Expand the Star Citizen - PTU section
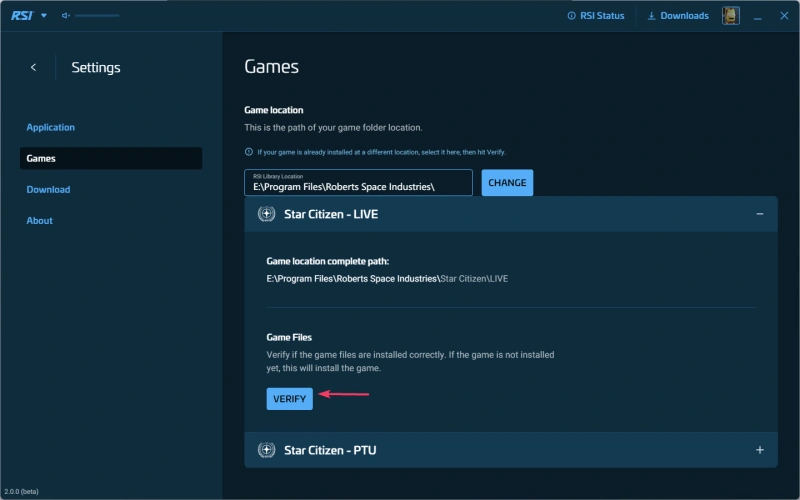The image size is (800, 500). coord(760,450)
